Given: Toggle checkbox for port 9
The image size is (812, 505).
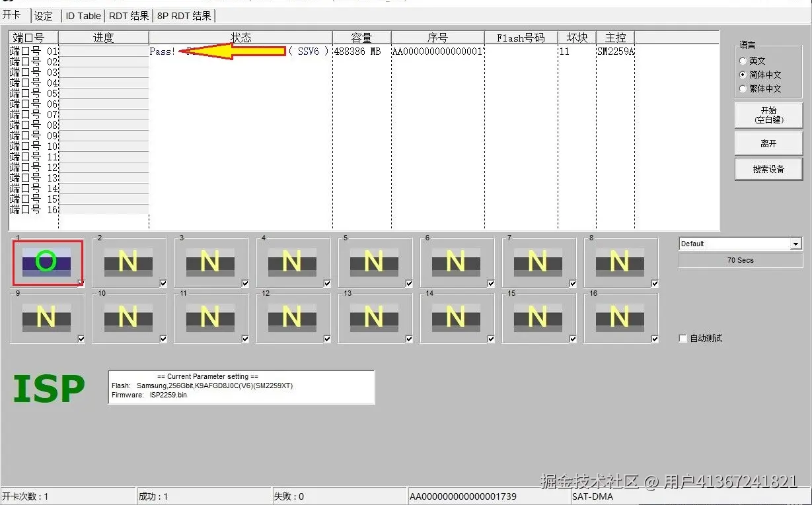Looking at the screenshot, I should click(x=81, y=339).
